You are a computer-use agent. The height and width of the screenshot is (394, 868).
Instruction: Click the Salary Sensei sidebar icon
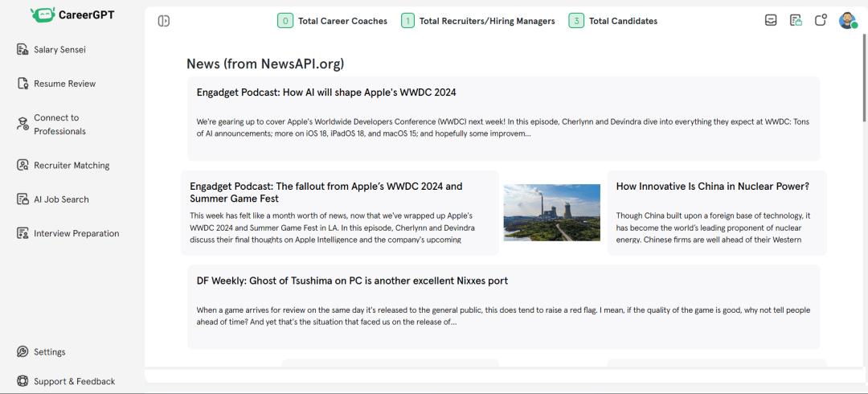pos(23,50)
